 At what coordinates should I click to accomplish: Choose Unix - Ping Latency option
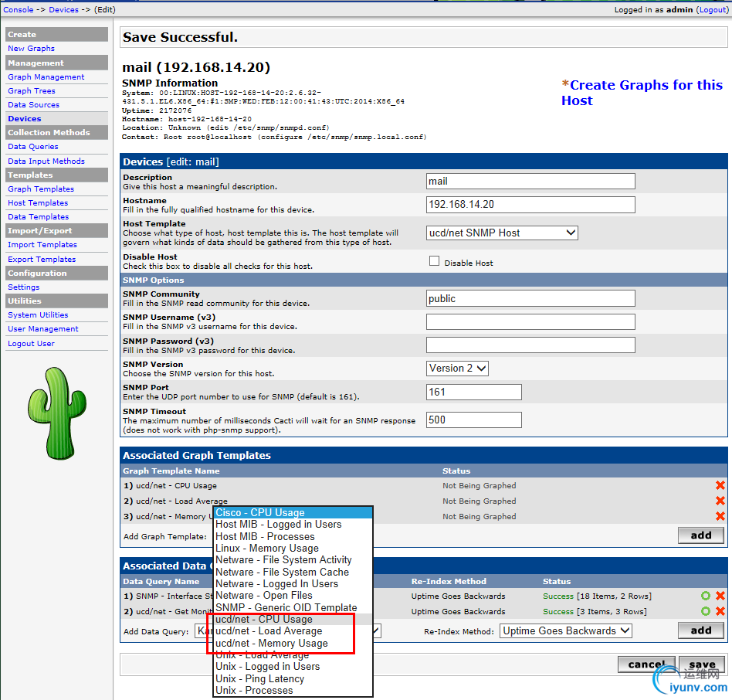(293, 678)
